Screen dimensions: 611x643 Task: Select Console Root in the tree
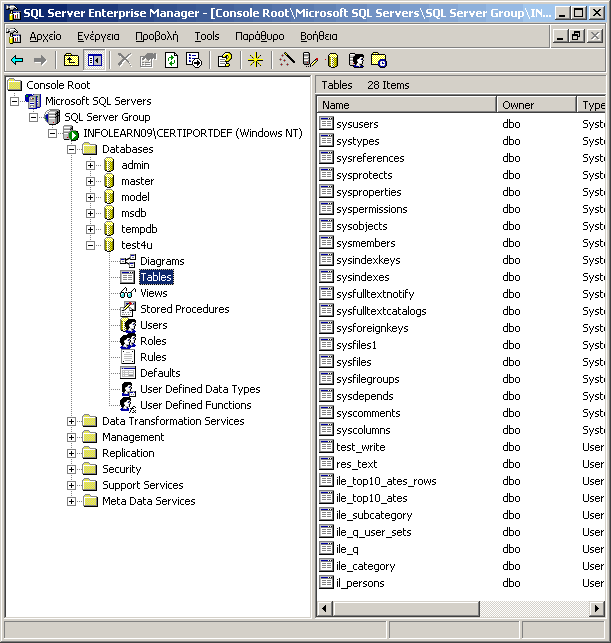coord(58,85)
